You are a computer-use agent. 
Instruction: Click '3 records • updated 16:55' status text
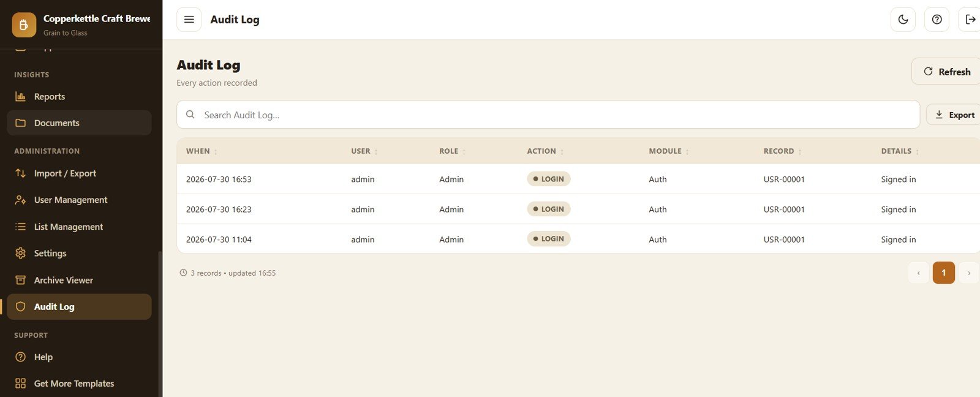click(x=233, y=273)
